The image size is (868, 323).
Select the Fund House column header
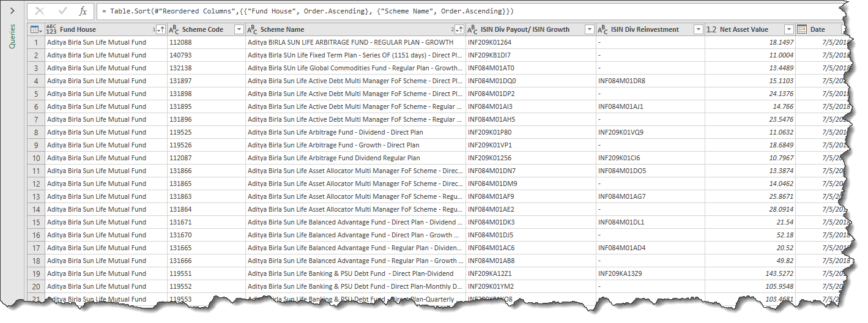pyautogui.click(x=105, y=29)
